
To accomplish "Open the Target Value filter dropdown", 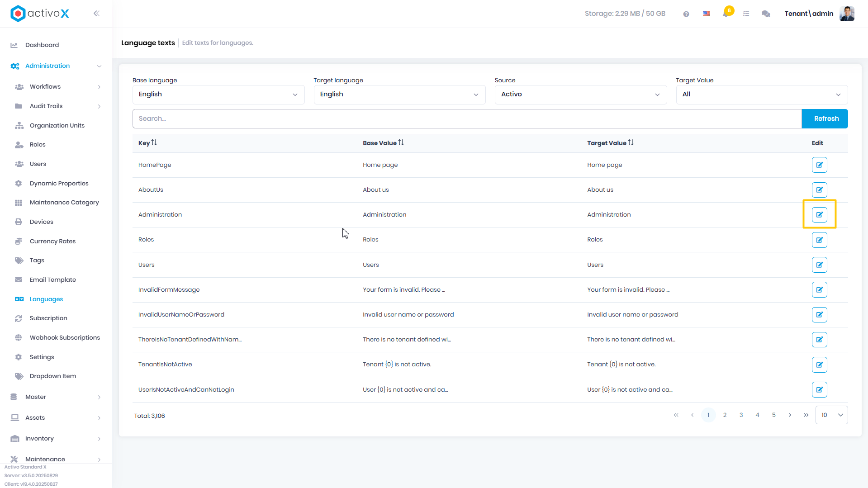I will click(x=762, y=95).
